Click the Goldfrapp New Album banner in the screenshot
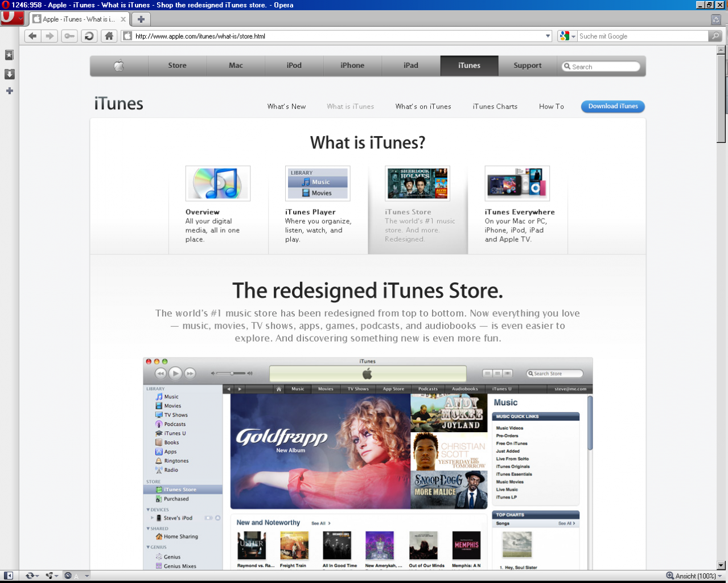This screenshot has height=583, width=728. [x=320, y=451]
